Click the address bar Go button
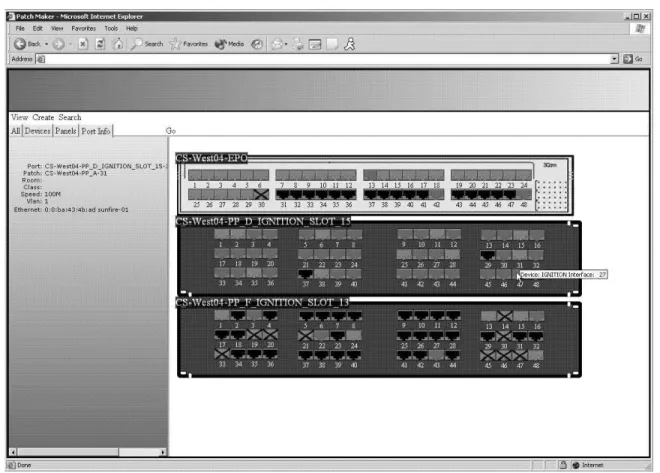This screenshot has width=660, height=473. point(633,59)
